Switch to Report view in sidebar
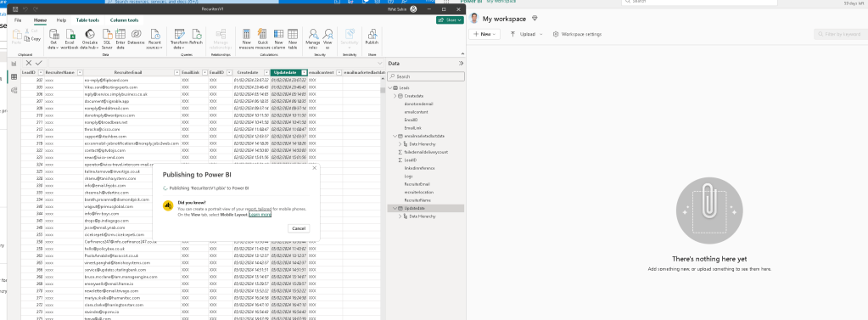The width and height of the screenshot is (868, 320). (14, 64)
